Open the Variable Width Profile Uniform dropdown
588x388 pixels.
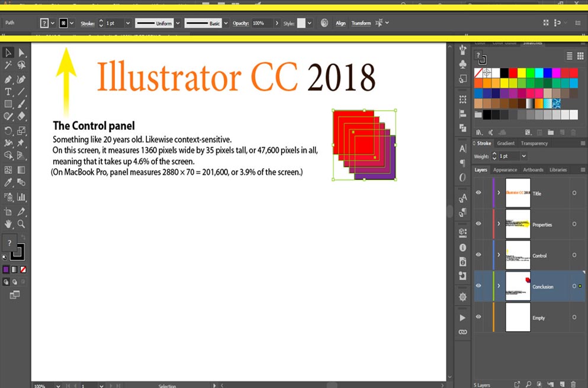point(178,23)
